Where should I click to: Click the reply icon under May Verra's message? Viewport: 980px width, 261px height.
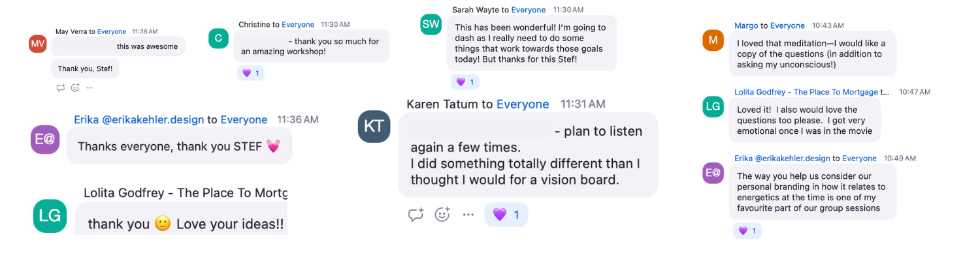[61, 88]
